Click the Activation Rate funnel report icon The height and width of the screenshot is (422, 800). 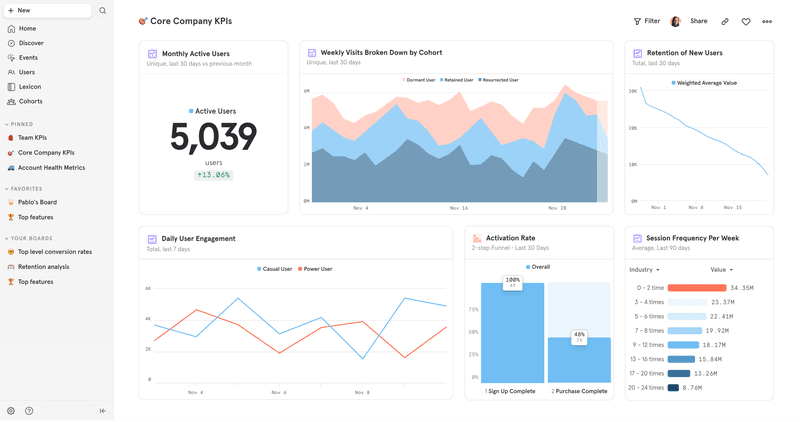477,239
